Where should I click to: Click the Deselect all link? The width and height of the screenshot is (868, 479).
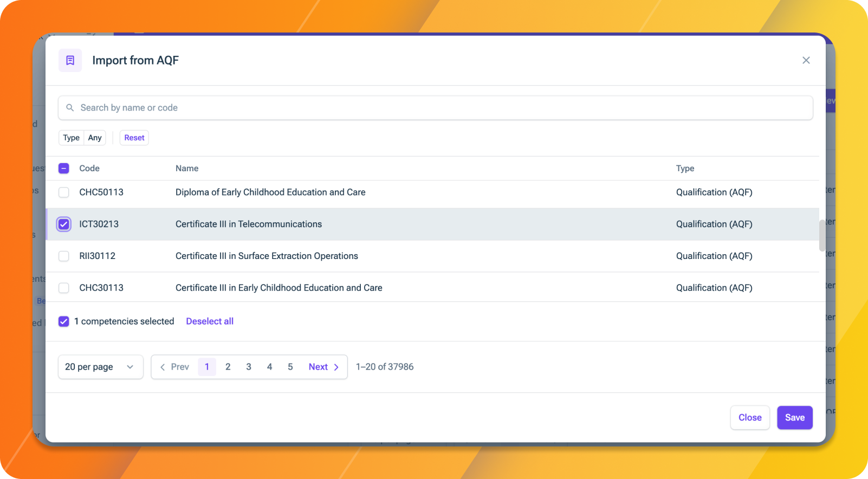click(210, 321)
